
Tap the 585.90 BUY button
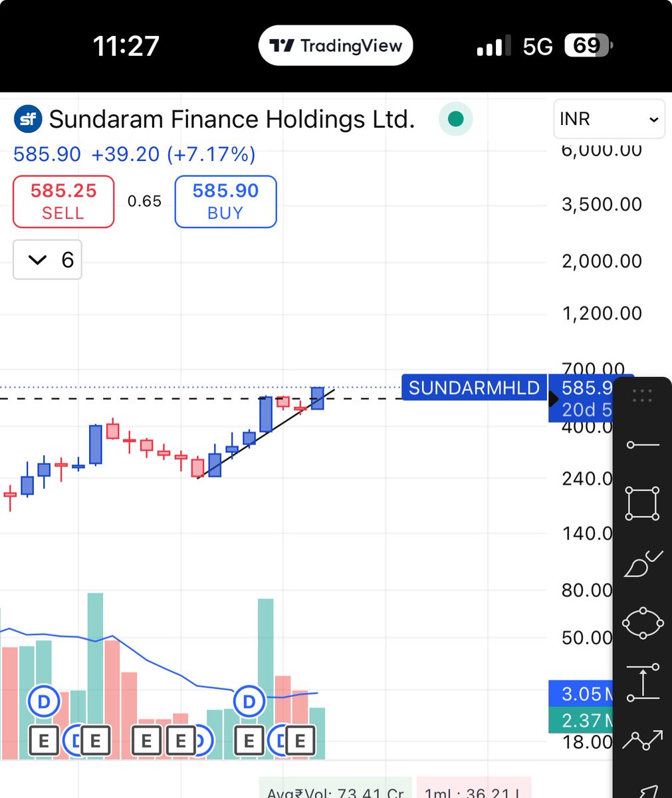225,201
